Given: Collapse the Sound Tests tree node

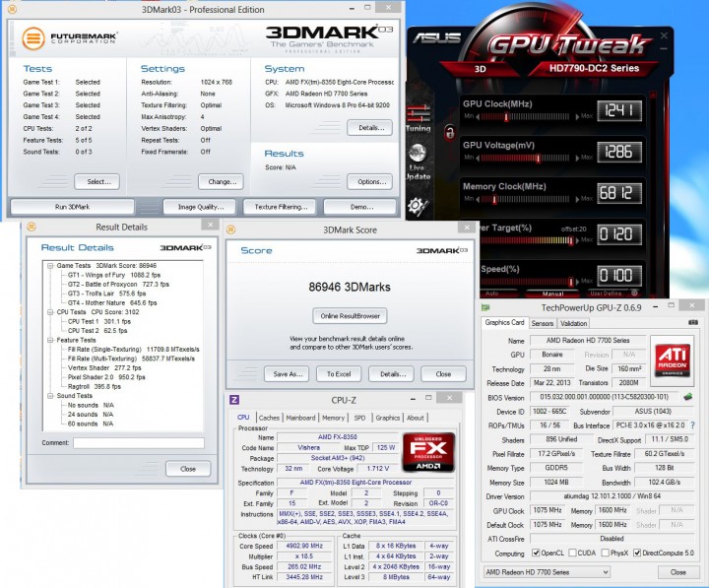Looking at the screenshot, I should click(50, 395).
